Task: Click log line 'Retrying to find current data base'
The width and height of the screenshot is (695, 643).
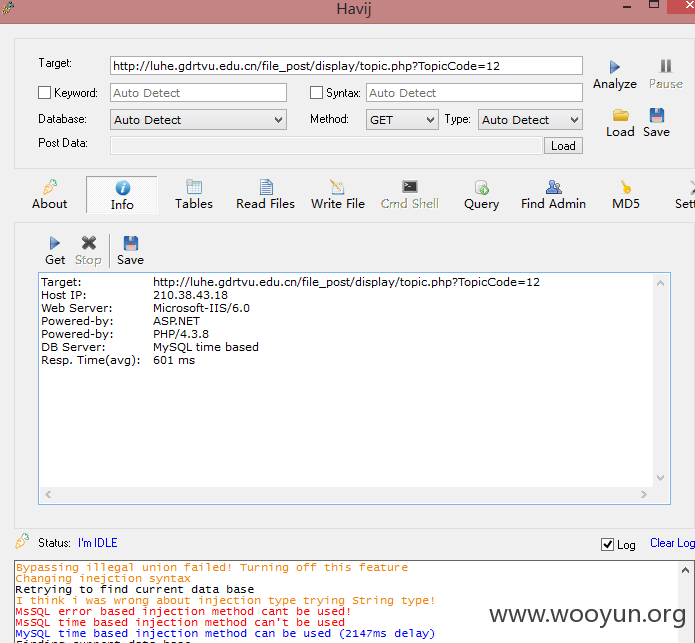Action: (135, 589)
